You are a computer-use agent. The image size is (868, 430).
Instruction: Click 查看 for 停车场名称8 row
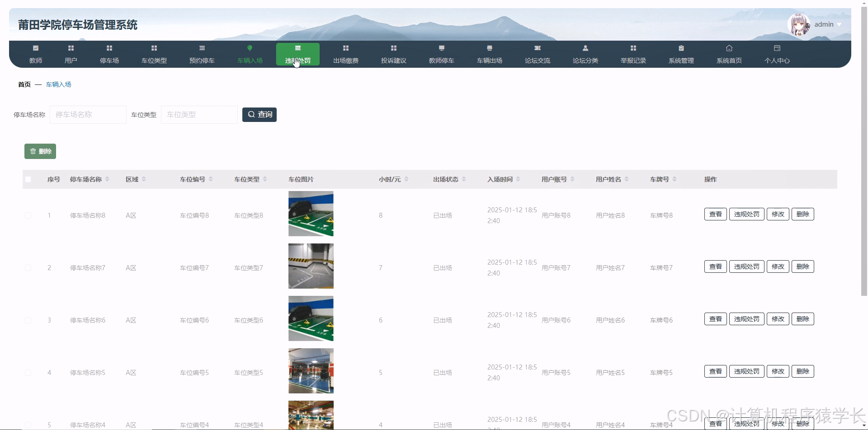coord(716,214)
